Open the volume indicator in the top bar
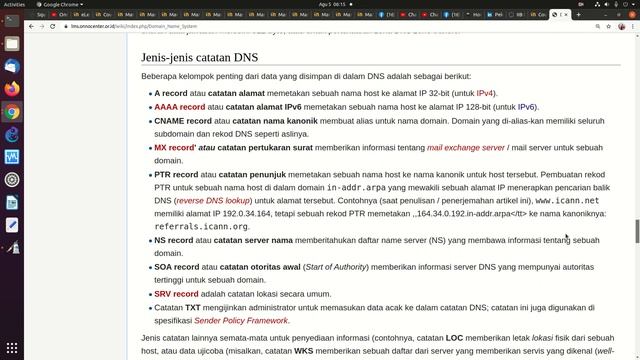Viewport: 640px width, 360px height. pyautogui.click(x=607, y=4)
